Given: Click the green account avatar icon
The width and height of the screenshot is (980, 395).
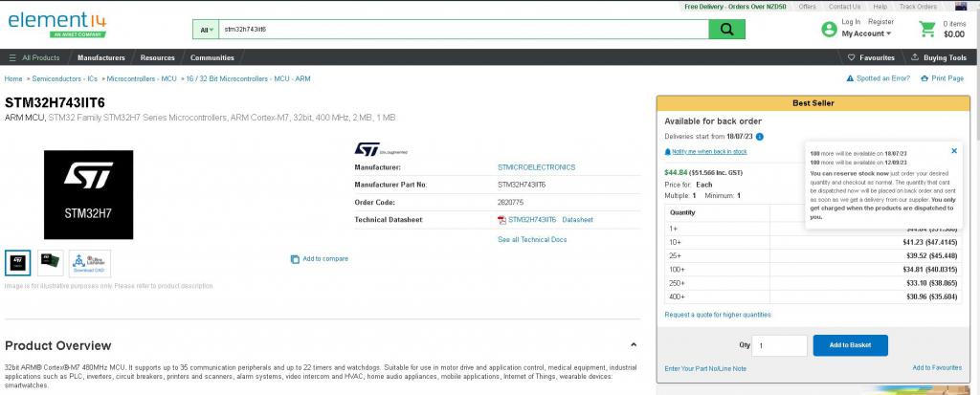Looking at the screenshot, I should 829,30.
